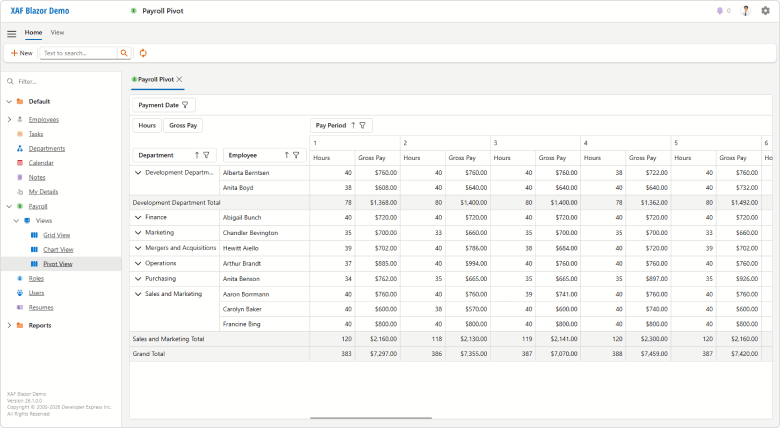Click the horizontal scrollbar of pivot grid
The width and height of the screenshot is (780, 428).
(x=371, y=418)
